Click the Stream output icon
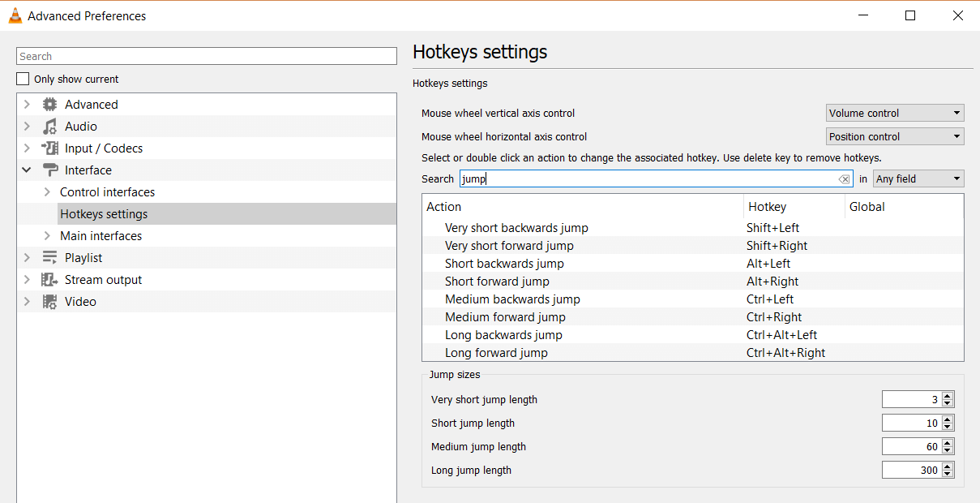980x503 pixels. tap(50, 280)
